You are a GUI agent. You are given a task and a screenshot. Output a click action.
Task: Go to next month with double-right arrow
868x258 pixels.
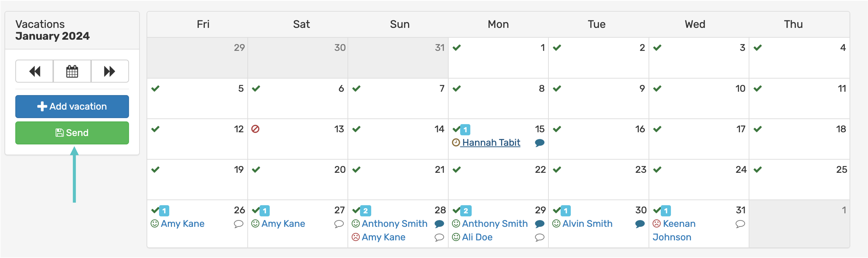[x=110, y=71]
